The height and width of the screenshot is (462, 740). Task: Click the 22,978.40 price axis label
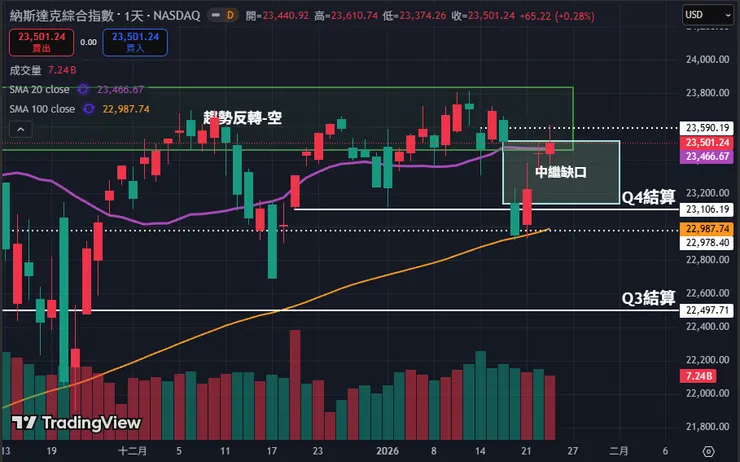coord(706,243)
